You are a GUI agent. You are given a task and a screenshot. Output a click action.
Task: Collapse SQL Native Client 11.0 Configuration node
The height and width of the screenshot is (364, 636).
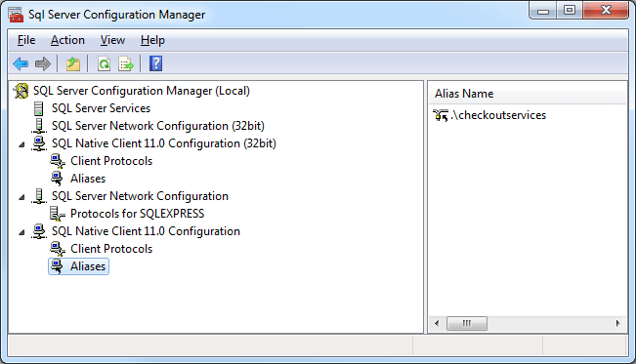(21, 232)
